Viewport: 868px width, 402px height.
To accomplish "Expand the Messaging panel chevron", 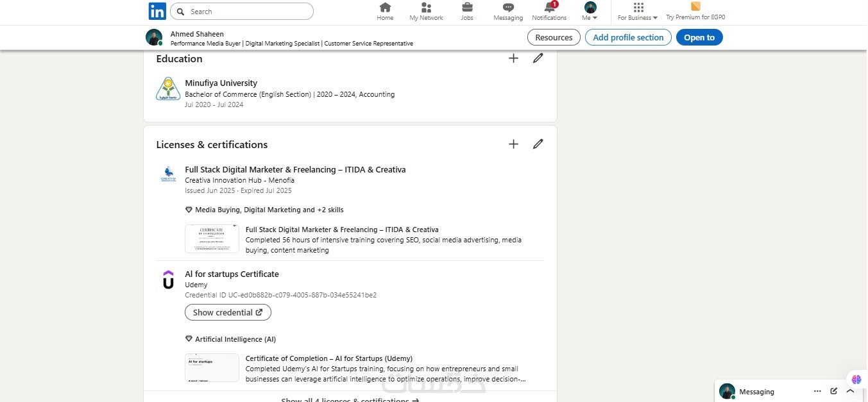I will [x=850, y=391].
